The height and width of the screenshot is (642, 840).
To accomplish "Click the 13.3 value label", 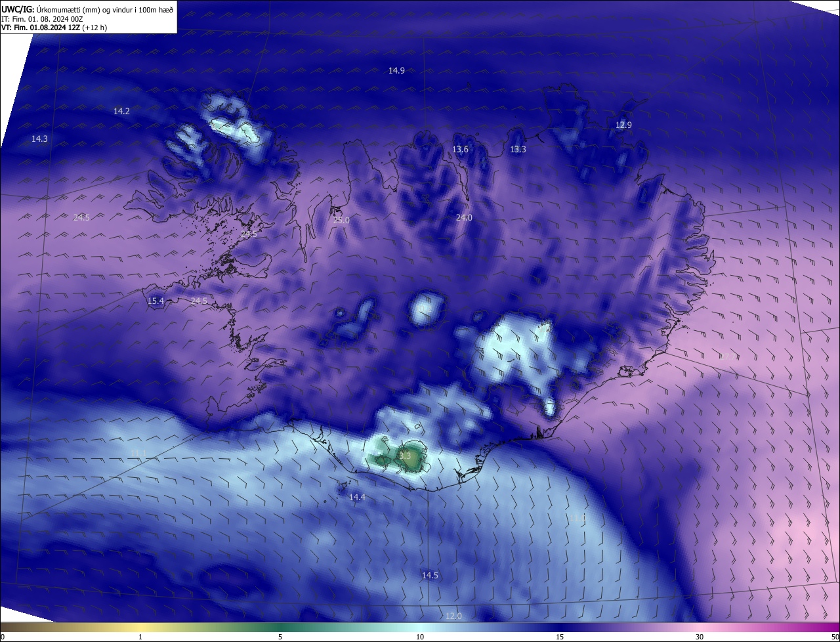I will pyautogui.click(x=518, y=150).
